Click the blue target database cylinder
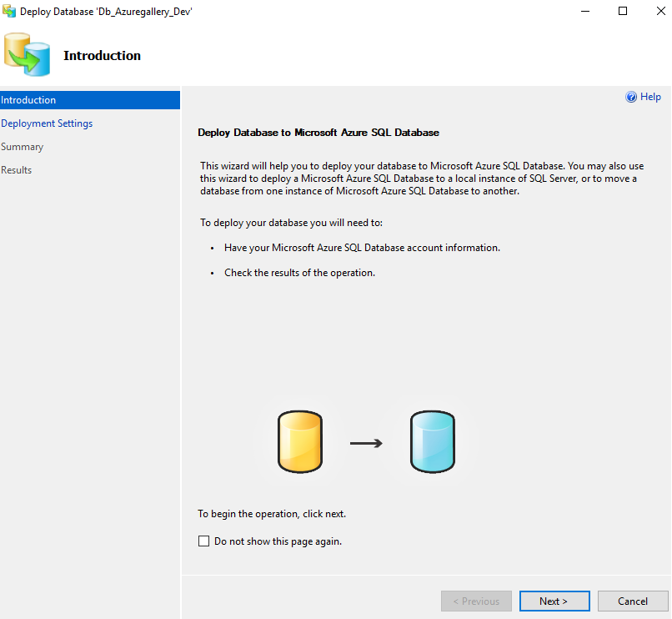672x619 pixels. pyautogui.click(x=433, y=442)
